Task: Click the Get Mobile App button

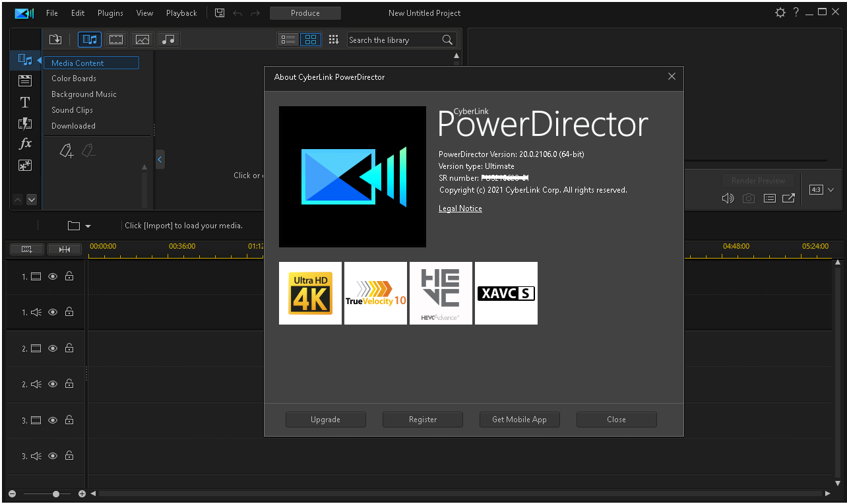Action: click(x=520, y=420)
